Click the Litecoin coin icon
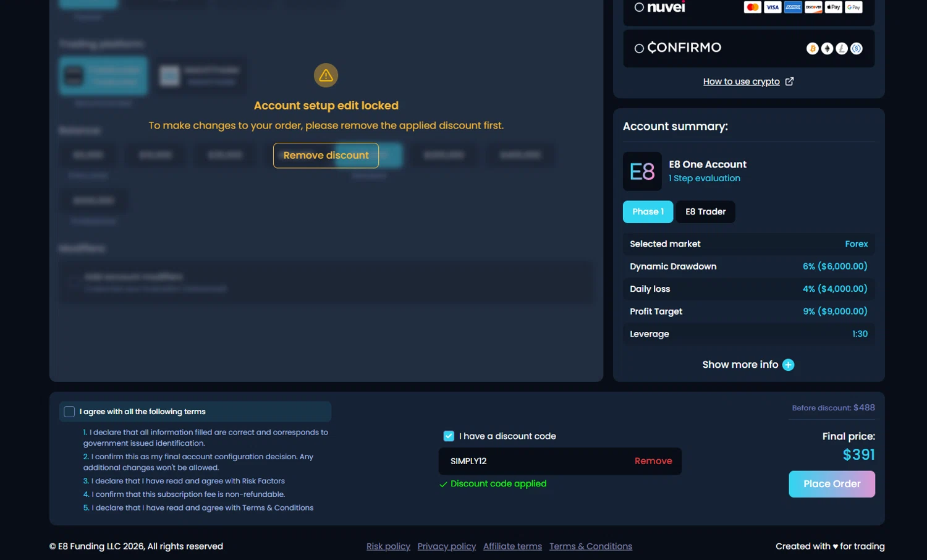927x560 pixels. [x=842, y=49]
